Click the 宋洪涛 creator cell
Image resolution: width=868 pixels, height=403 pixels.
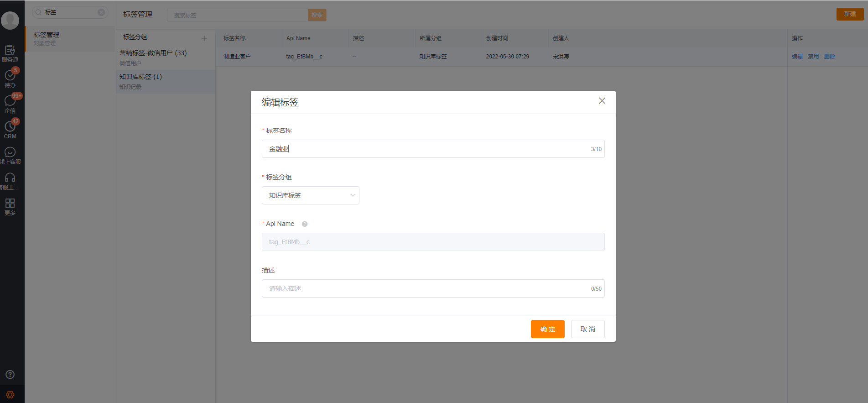[x=561, y=57]
